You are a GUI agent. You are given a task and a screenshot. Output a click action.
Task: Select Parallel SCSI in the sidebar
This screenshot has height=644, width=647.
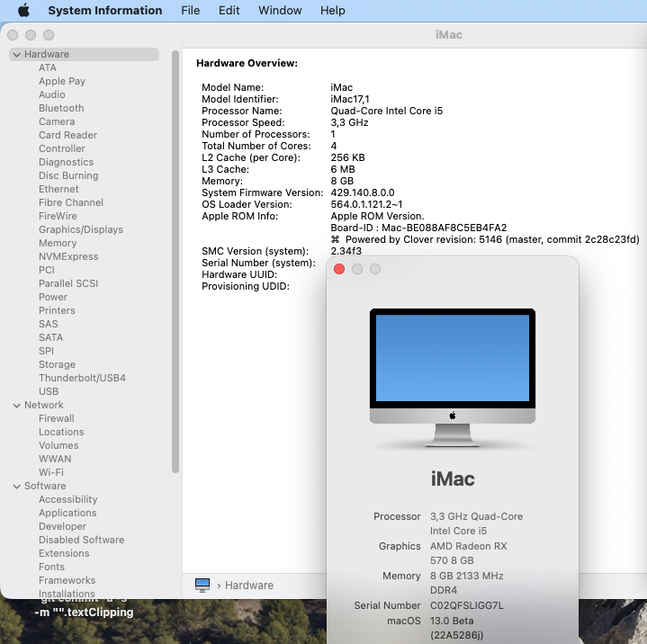[x=68, y=283]
